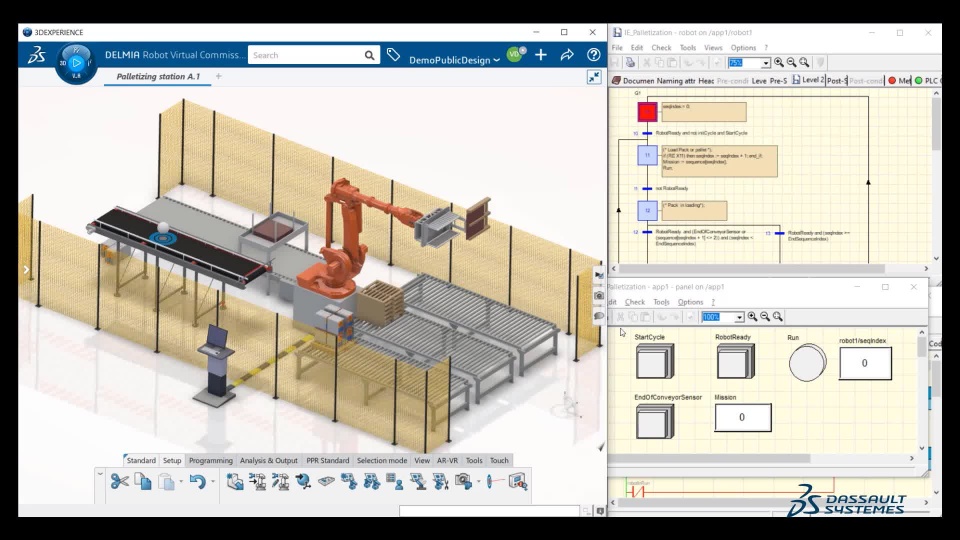Click step 12 box in the grafcet diagram
This screenshot has height=540, width=960.
click(x=647, y=211)
